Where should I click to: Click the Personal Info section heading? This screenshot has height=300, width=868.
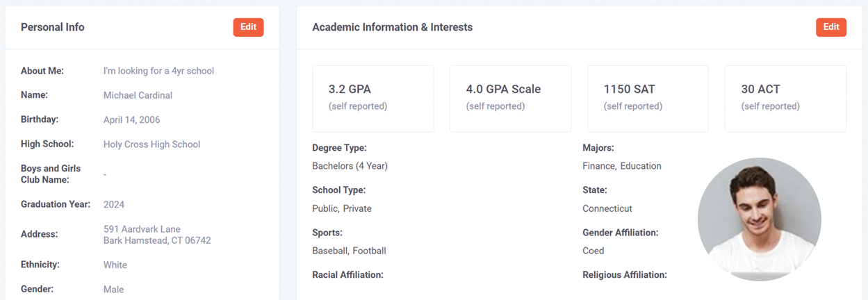[53, 27]
